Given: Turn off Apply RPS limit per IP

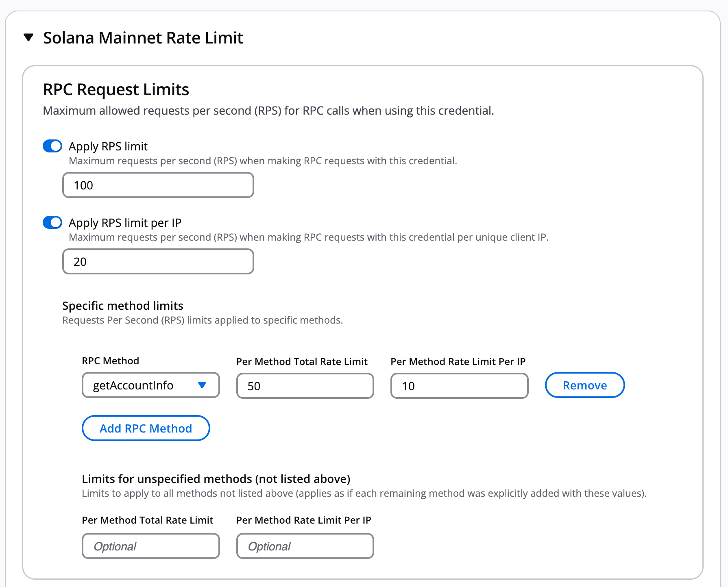Looking at the screenshot, I should tap(52, 222).
